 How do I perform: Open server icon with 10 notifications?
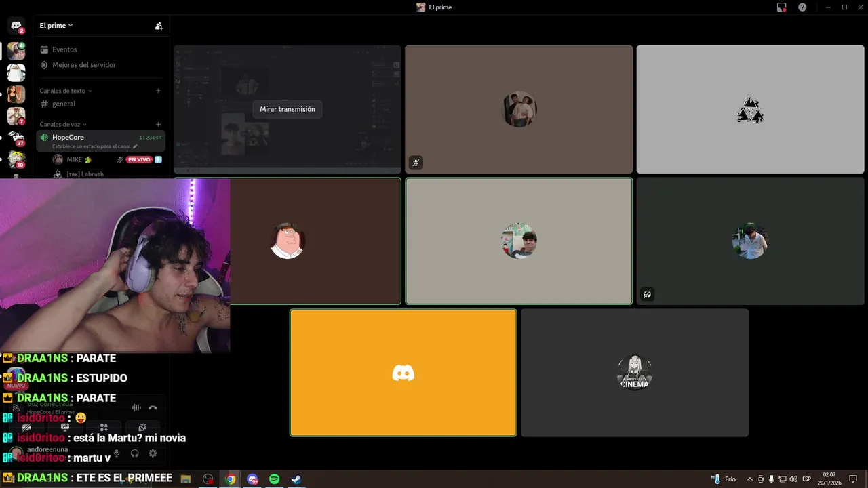click(x=16, y=159)
